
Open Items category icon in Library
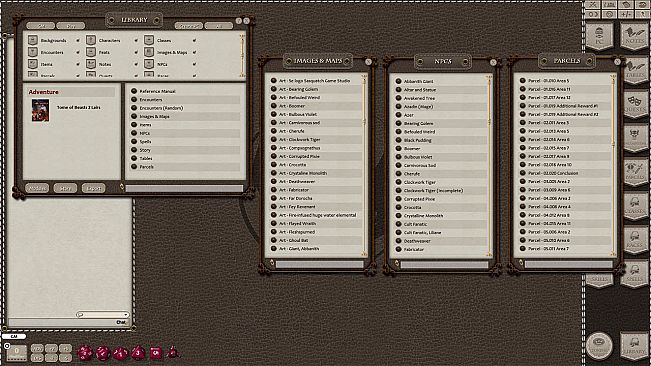[x=33, y=64]
